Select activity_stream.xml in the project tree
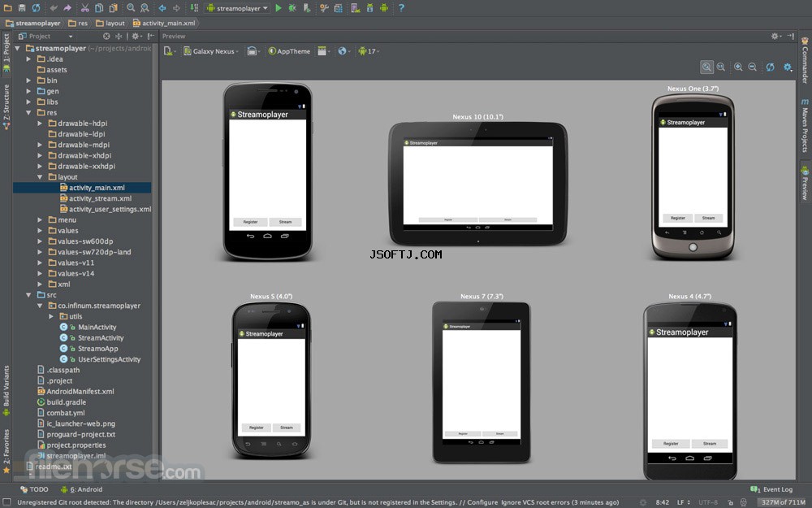This screenshot has width=812, height=508. click(x=100, y=198)
